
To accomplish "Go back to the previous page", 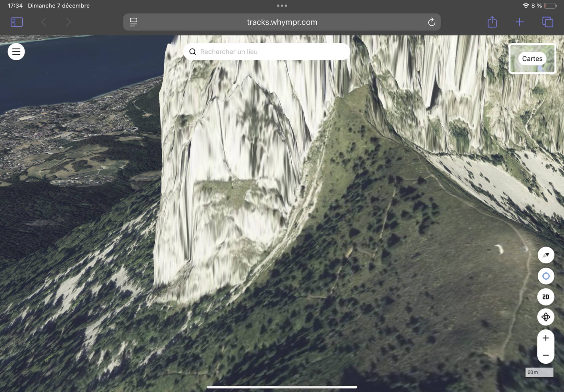I will [44, 22].
